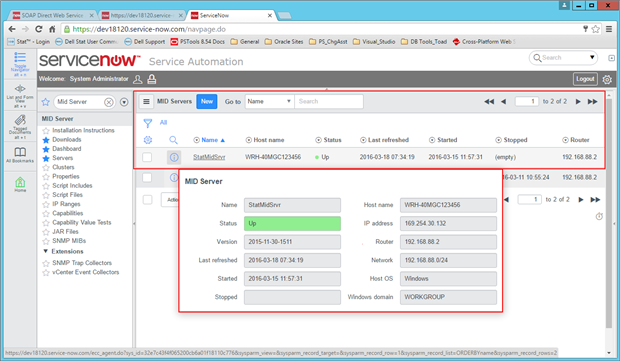This screenshot has height=361, width=620.
Task: Open vCenter Event Collectors module
Action: [x=85, y=272]
